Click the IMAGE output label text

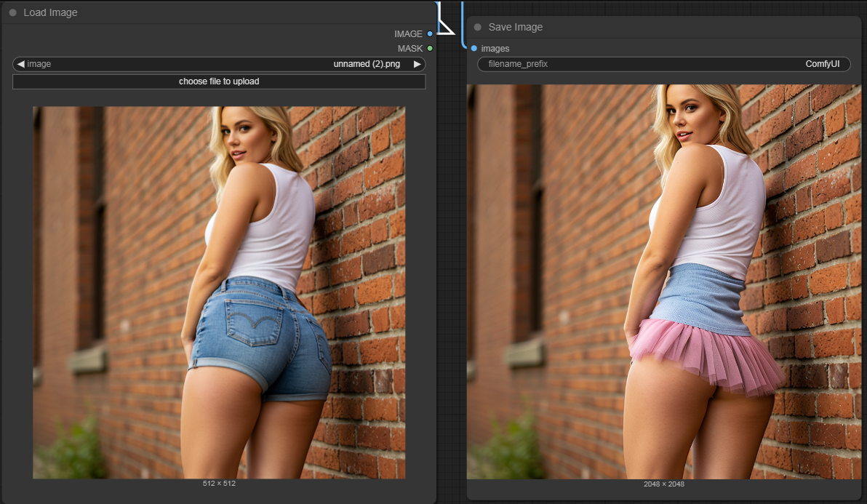(408, 34)
